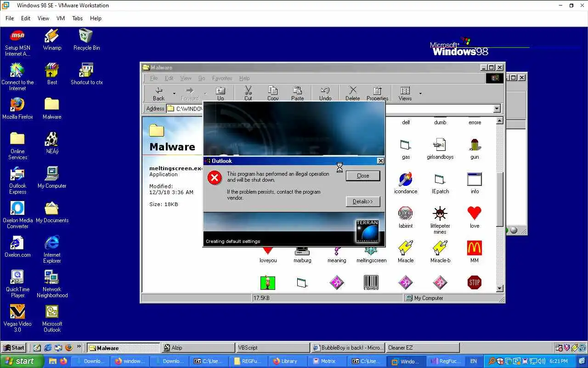
Task: Select the Miracle-b file
Action: tap(440, 252)
